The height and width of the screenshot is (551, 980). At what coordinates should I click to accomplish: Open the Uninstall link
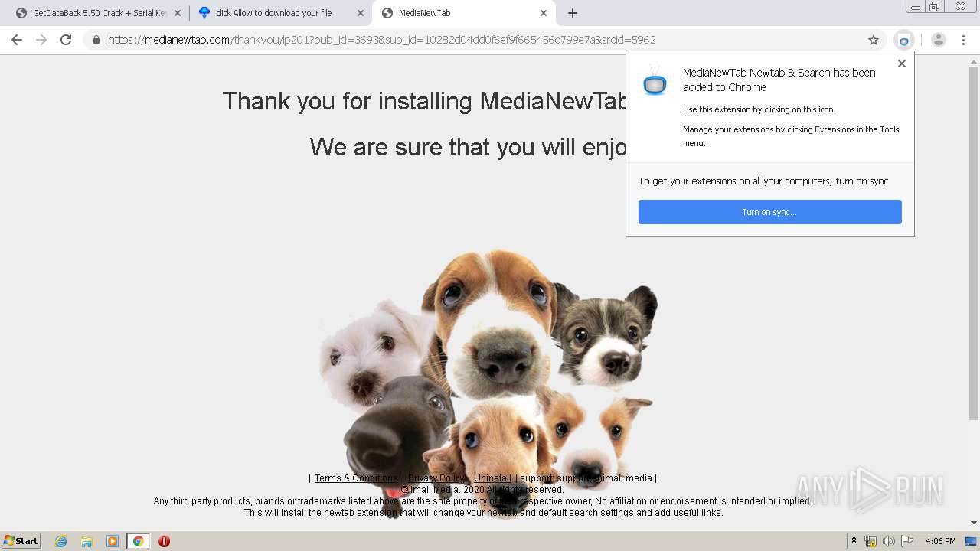click(492, 478)
